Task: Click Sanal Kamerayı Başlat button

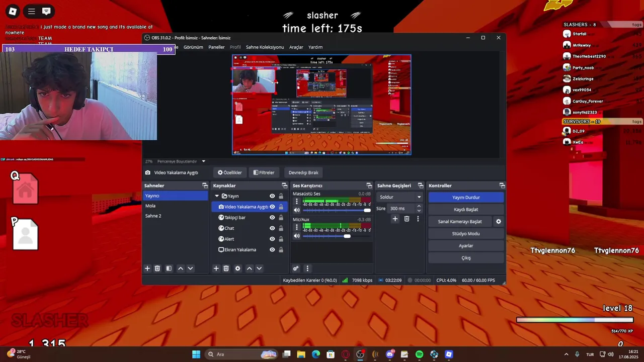Action: [x=460, y=222]
